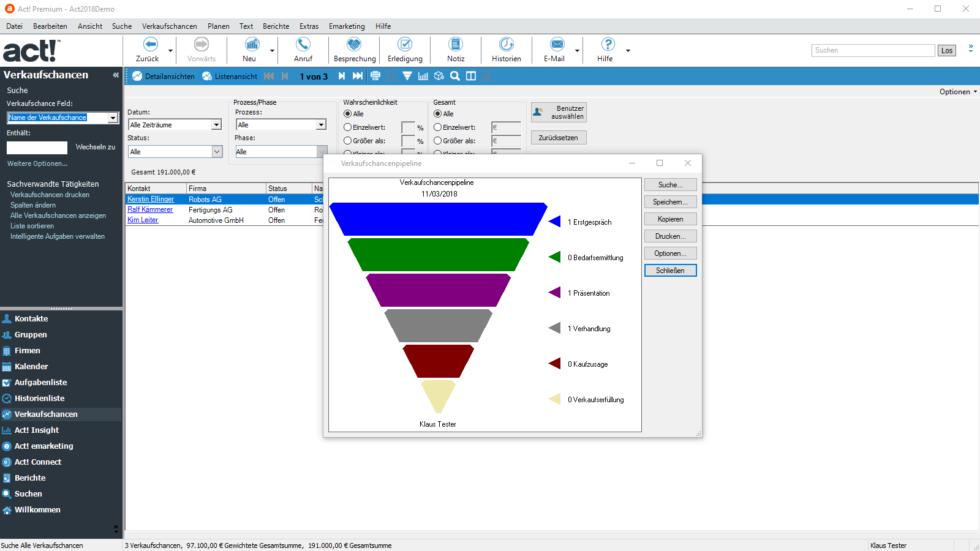
Task: Open the Besprechung handshake icon
Action: point(354,45)
